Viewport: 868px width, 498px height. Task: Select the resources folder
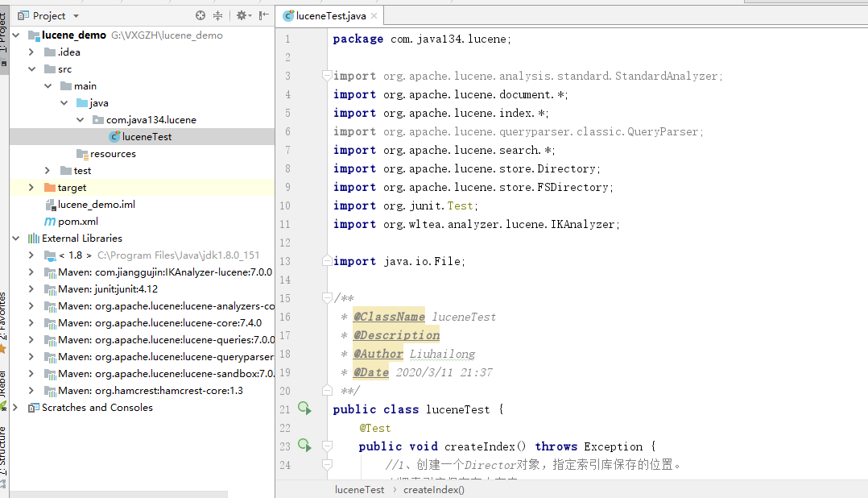click(x=113, y=154)
